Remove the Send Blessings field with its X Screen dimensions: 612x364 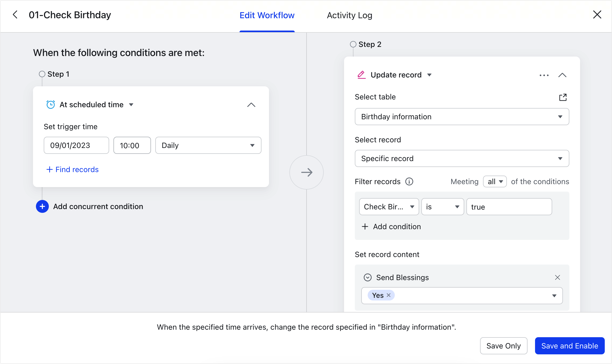click(x=558, y=277)
